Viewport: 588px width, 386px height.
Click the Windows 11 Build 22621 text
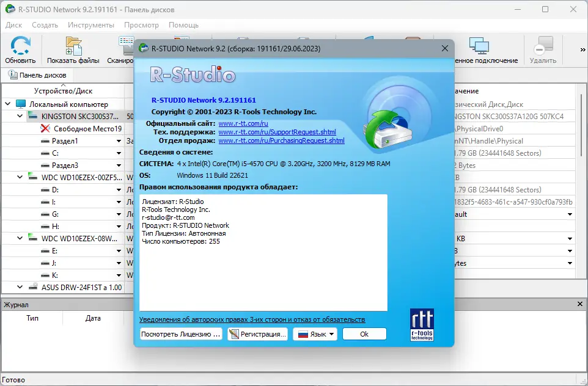tap(212, 175)
